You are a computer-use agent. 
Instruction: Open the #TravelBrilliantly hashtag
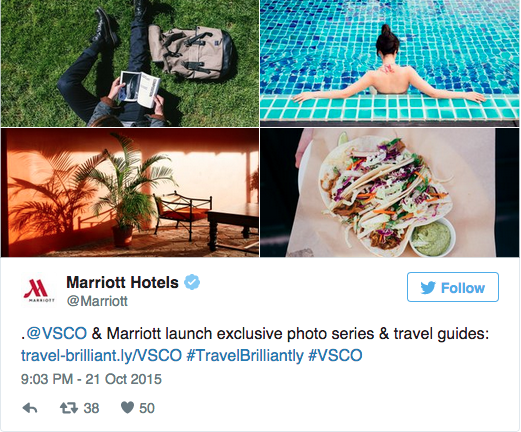point(245,355)
